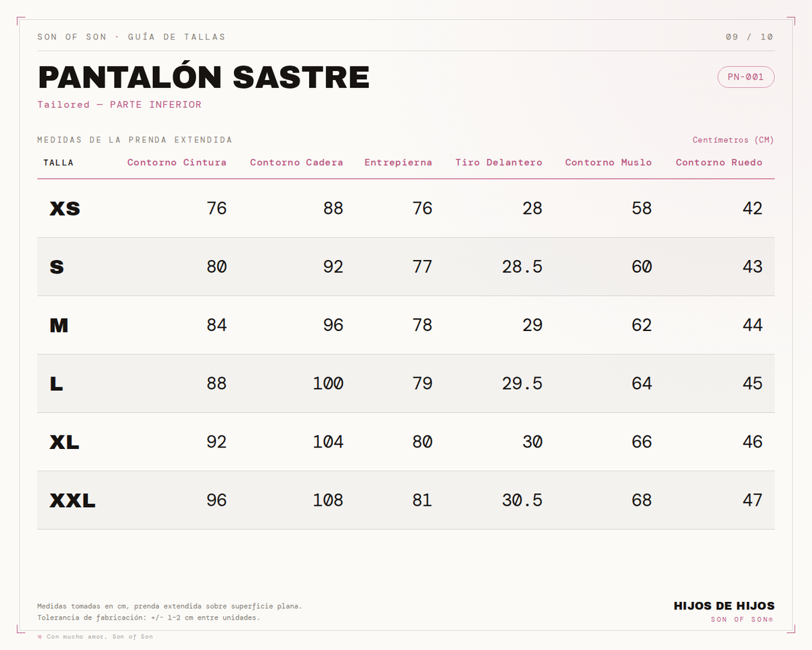The image size is (812, 650).
Task: Select the Contorno Cintura column header
Action: 177,162
